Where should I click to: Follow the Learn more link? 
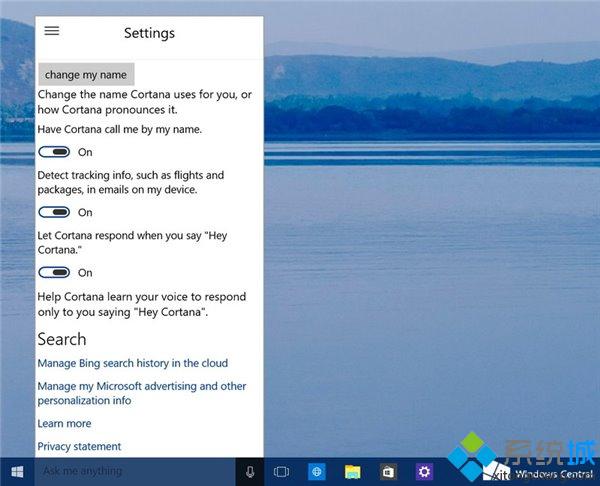point(64,423)
